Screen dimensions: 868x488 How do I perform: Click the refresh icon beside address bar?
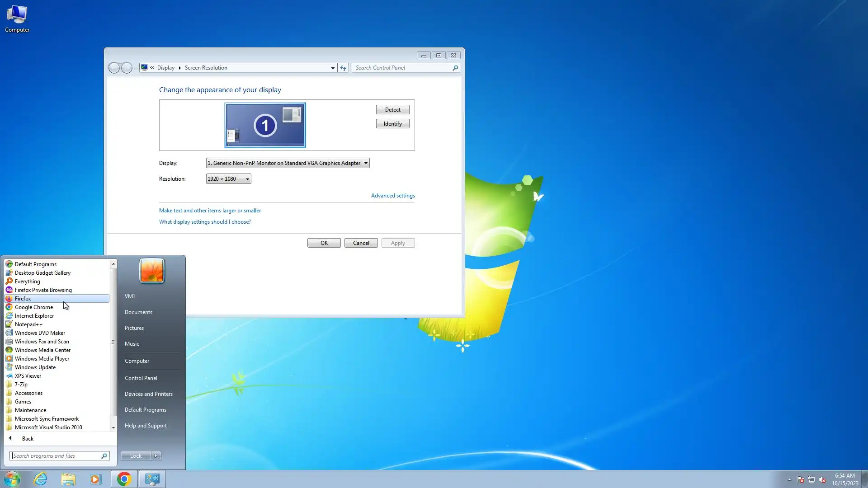(x=343, y=68)
